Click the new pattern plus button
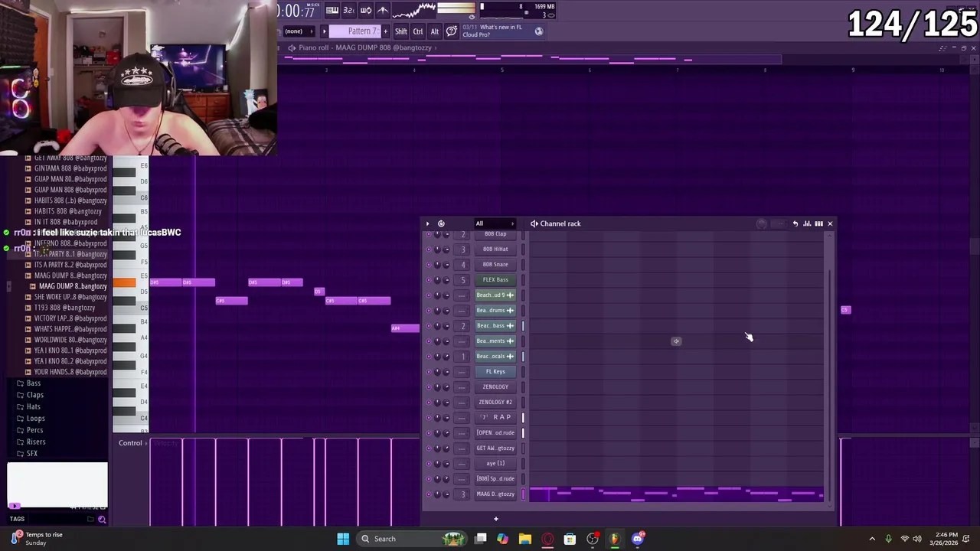Image resolution: width=980 pixels, height=551 pixels. click(385, 31)
